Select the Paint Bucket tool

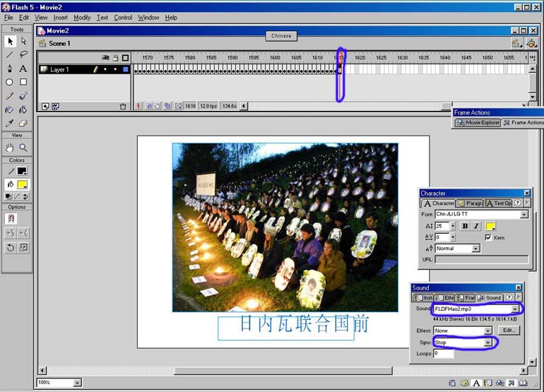pyautogui.click(x=23, y=109)
